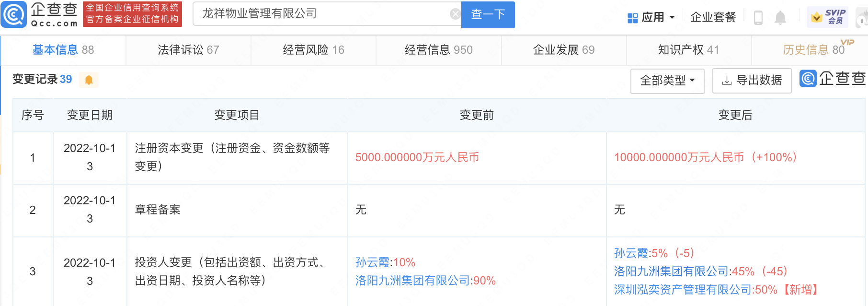Image resolution: width=868 pixels, height=306 pixels.
Task: Open the mobile phone app icon
Action: pos(758,18)
